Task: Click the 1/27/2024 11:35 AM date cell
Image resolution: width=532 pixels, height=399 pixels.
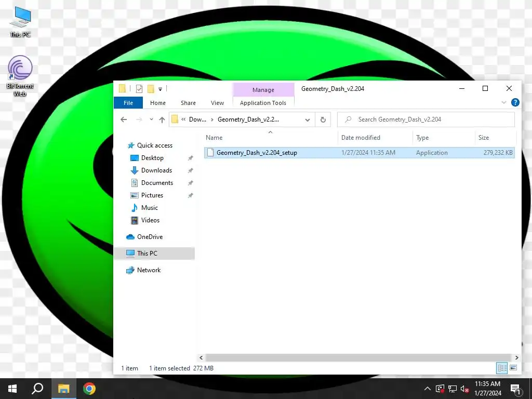Action: (368, 153)
